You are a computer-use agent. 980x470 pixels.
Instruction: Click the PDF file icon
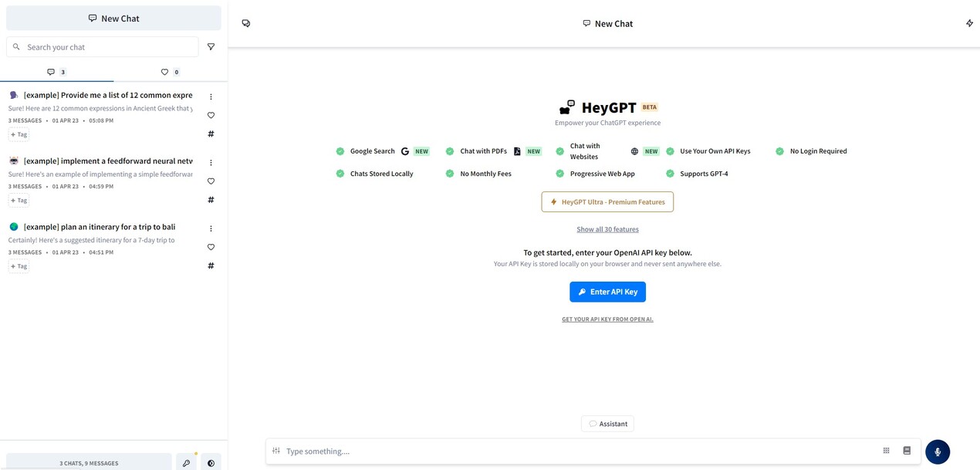(x=517, y=151)
